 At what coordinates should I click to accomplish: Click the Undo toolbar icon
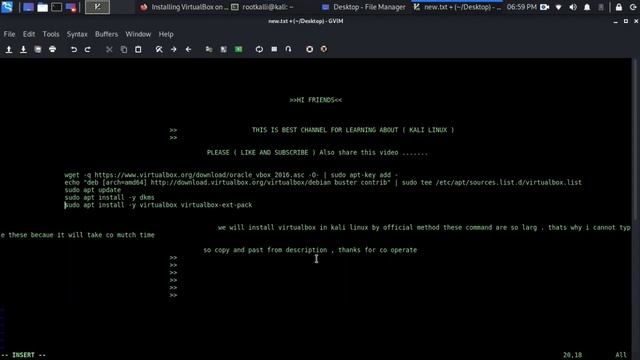73,49
